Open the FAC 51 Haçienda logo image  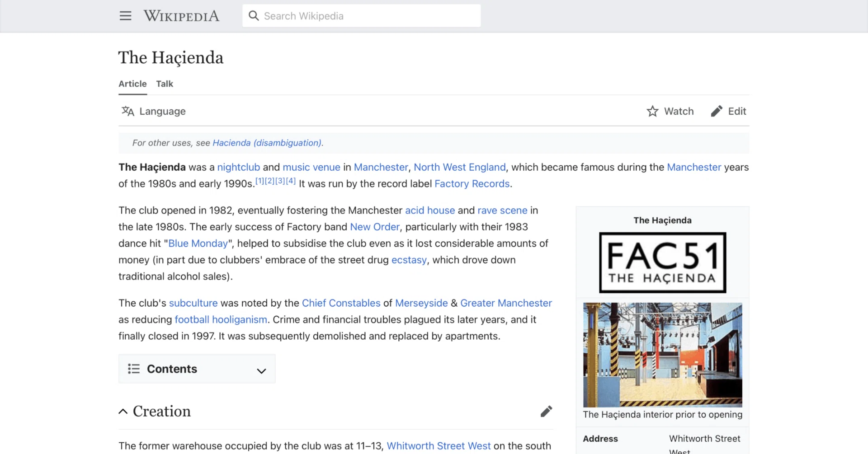coord(662,262)
